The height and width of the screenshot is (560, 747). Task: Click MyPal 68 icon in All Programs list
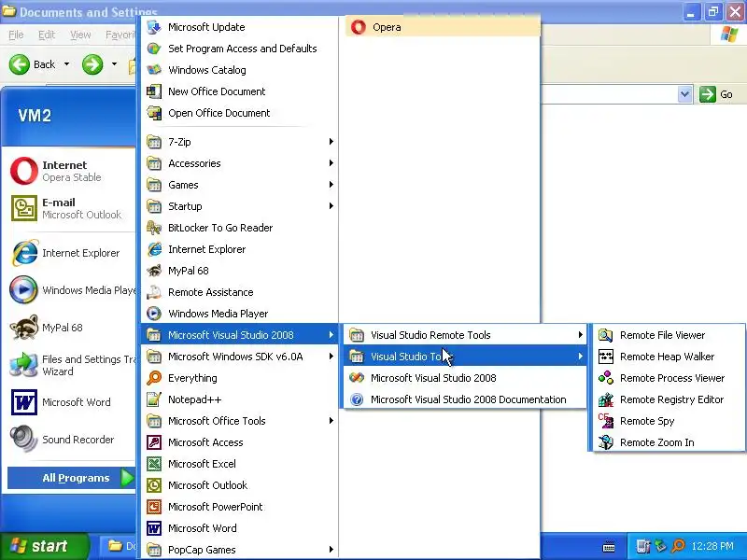pos(154,271)
